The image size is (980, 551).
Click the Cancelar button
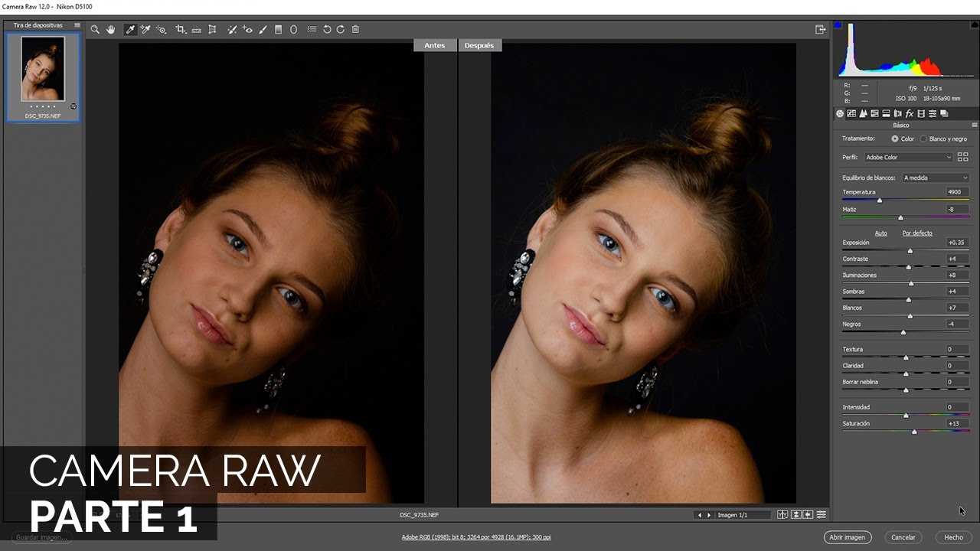coord(903,537)
